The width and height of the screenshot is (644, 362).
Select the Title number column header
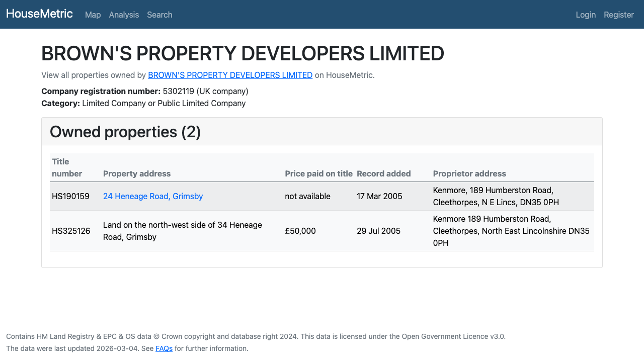click(x=67, y=167)
